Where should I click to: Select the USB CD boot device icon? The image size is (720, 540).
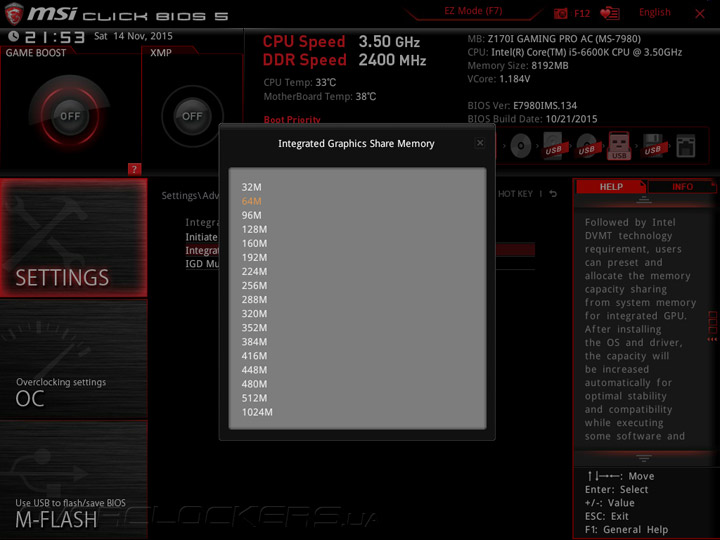click(x=586, y=146)
